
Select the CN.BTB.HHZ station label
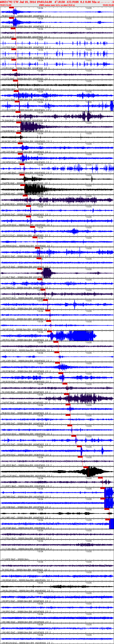26,183
